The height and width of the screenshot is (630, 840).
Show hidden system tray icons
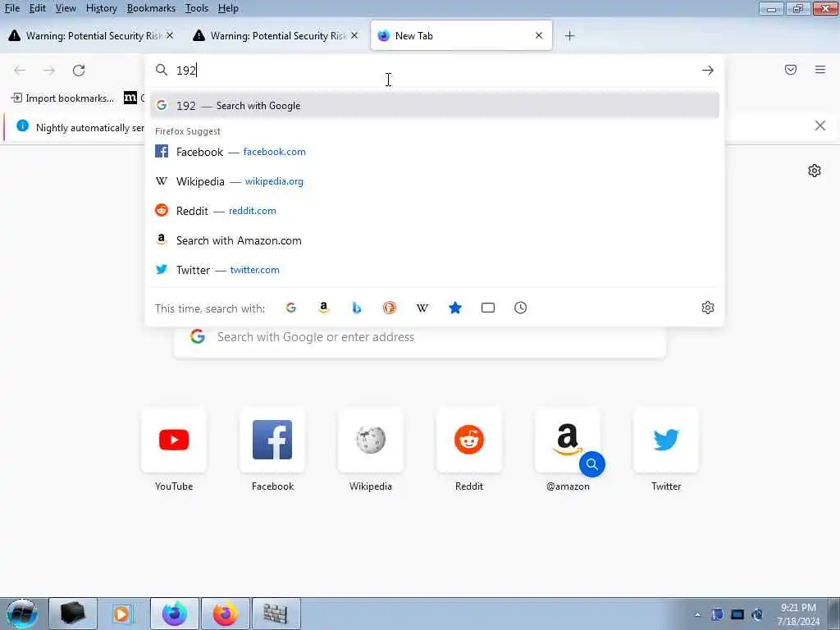[x=697, y=614]
